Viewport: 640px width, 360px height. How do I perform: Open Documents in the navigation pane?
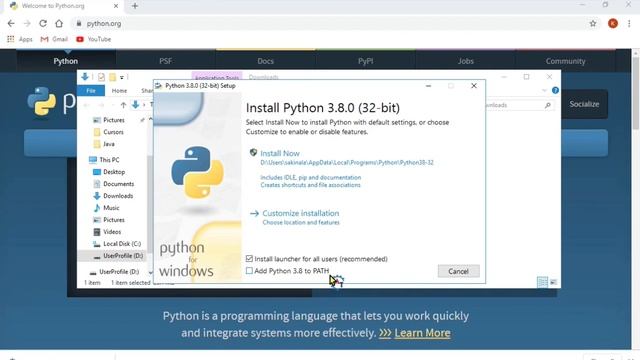118,184
